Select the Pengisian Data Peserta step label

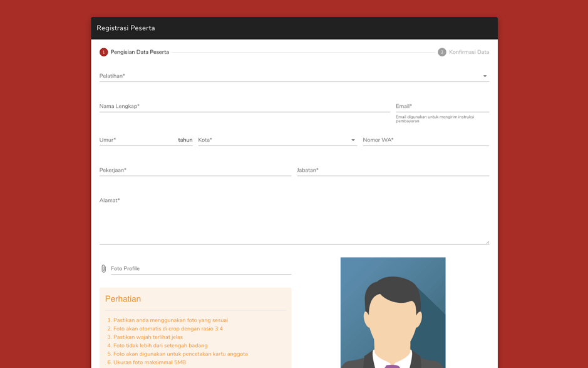(140, 52)
